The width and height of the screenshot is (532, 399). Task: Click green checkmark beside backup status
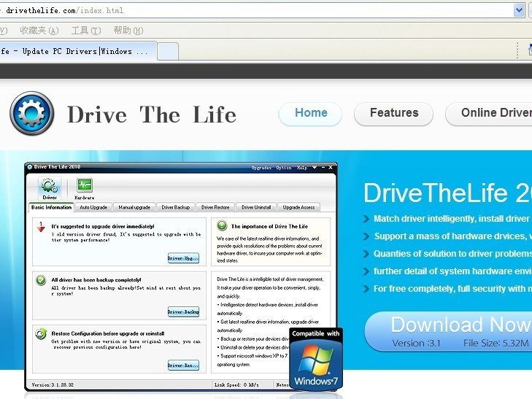pos(41,281)
